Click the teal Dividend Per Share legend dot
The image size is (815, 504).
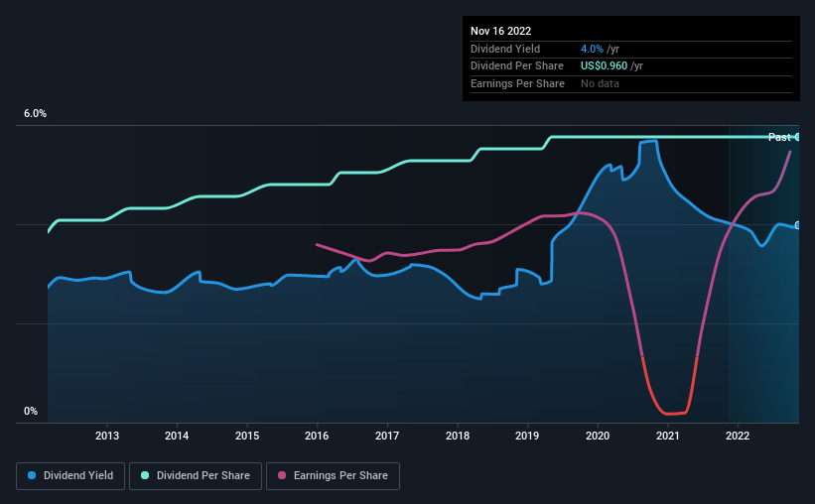(145, 475)
